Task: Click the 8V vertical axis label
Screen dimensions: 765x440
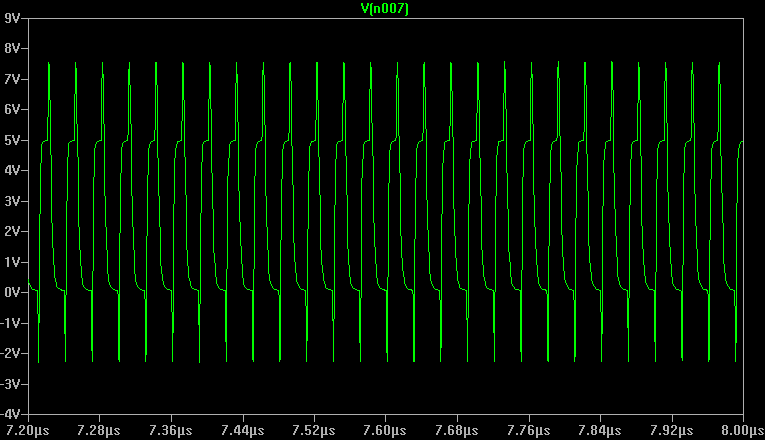Action: coord(12,48)
